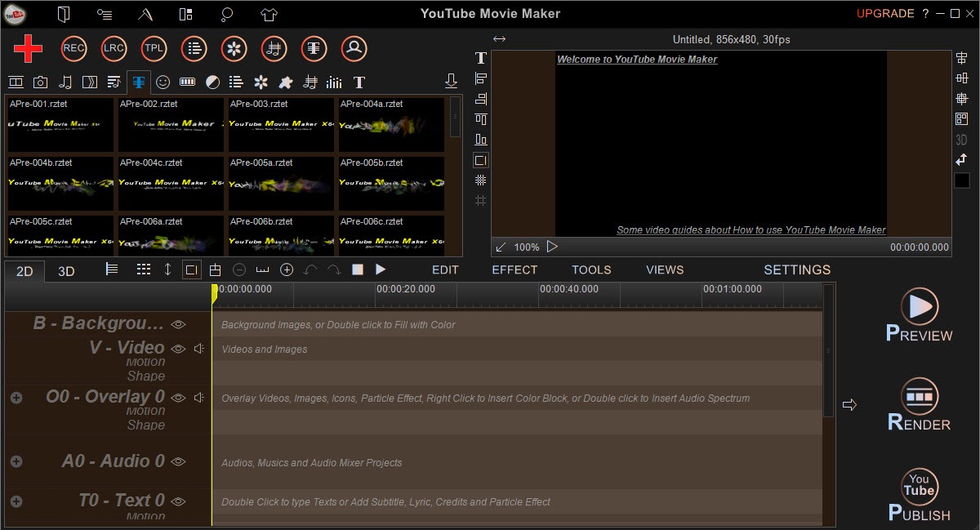
Task: Open the puzzle piece library tab
Action: (x=286, y=82)
